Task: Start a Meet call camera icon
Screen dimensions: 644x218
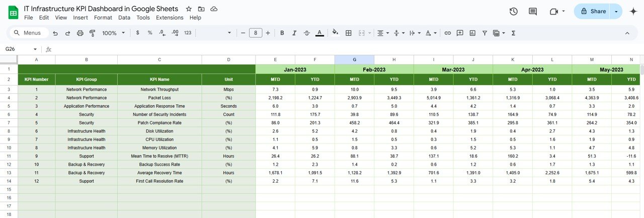Action: click(554, 11)
